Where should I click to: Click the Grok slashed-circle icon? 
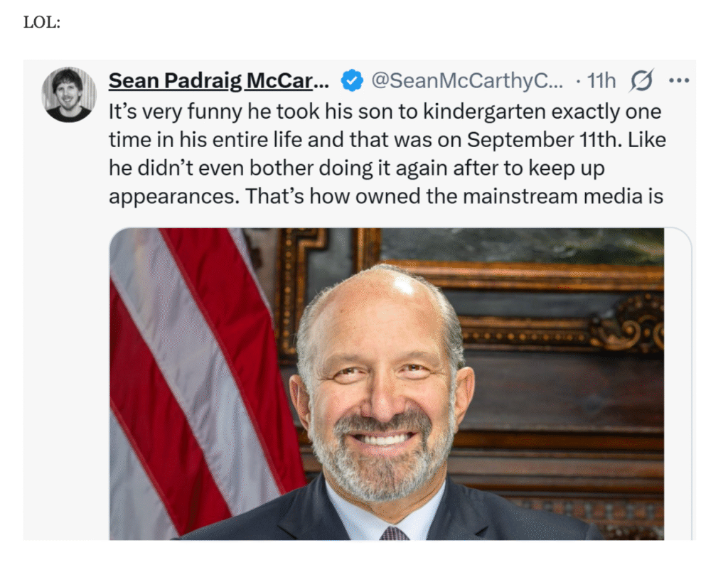point(641,82)
